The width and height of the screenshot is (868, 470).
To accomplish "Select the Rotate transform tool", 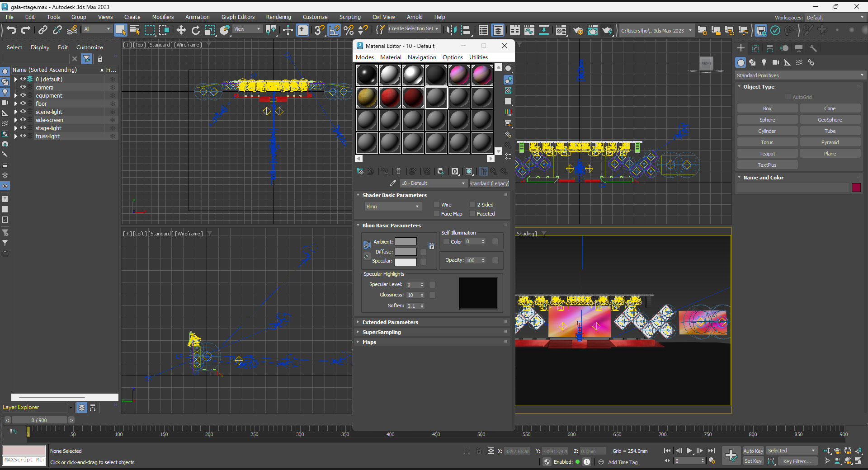I will pos(195,30).
